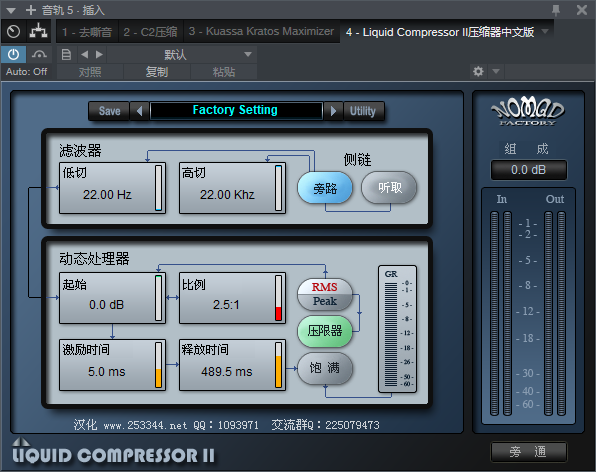Expand arrow beside the gear icon
596x472 pixels.
point(496,71)
